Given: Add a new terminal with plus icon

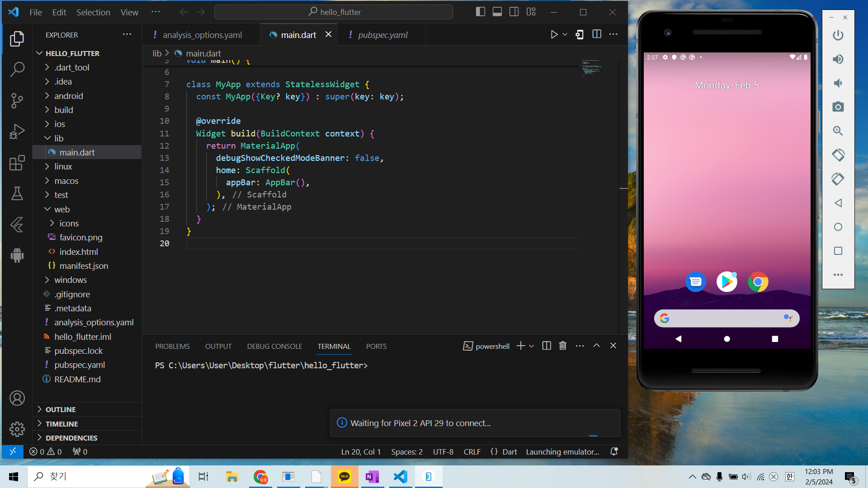Looking at the screenshot, I should 521,346.
